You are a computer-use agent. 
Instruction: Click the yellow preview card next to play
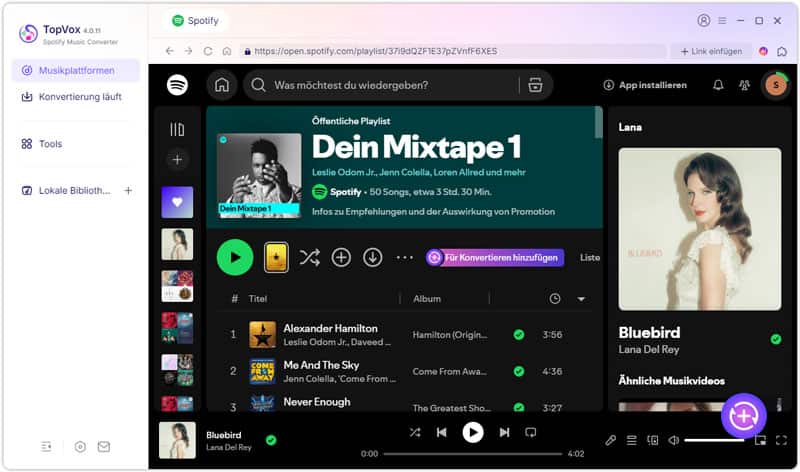(x=276, y=257)
